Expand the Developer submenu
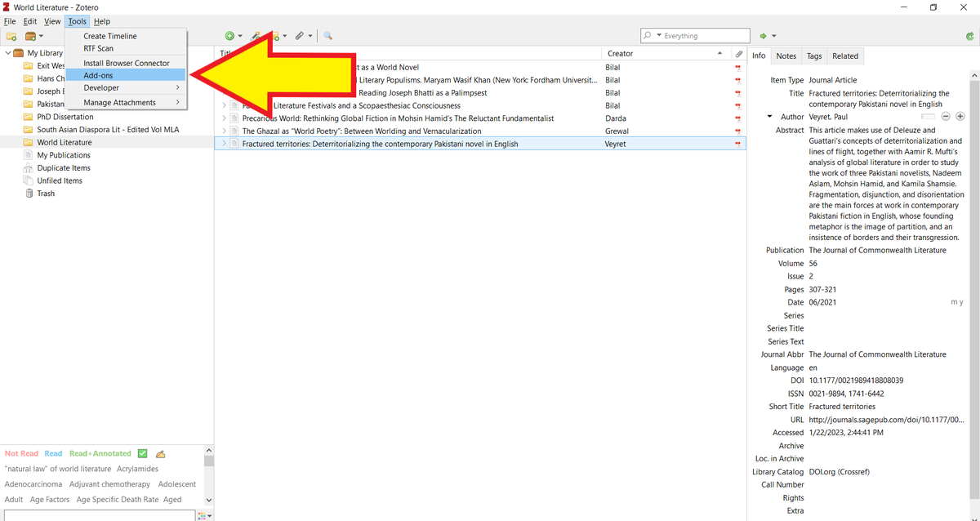The height and width of the screenshot is (521, 980). (100, 87)
